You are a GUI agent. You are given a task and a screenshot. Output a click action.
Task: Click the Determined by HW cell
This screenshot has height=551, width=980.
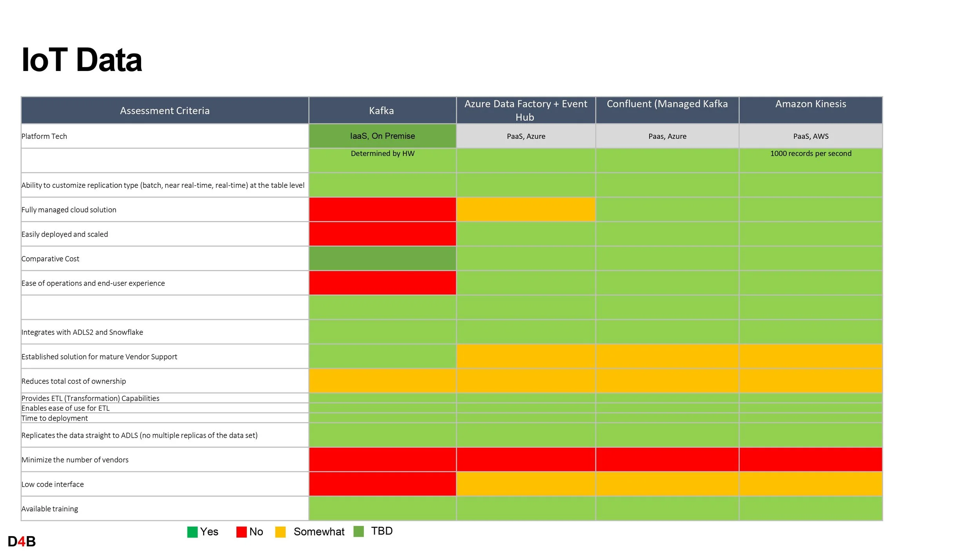(x=382, y=154)
